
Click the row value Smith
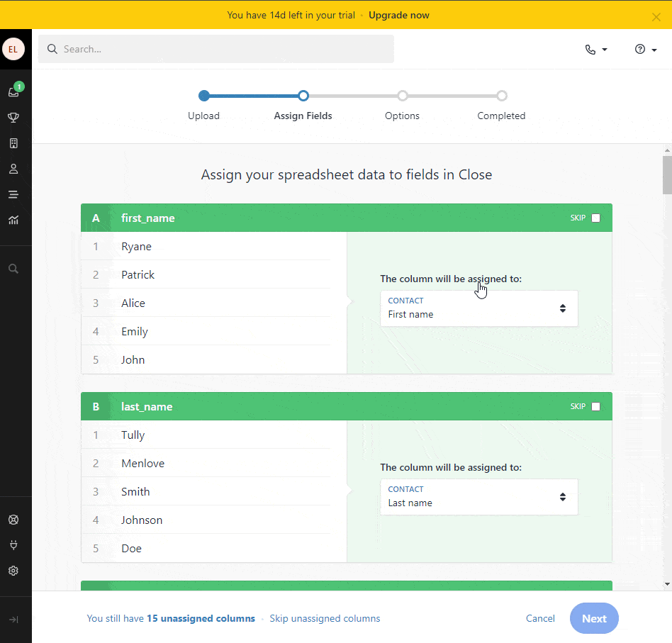click(x=135, y=492)
